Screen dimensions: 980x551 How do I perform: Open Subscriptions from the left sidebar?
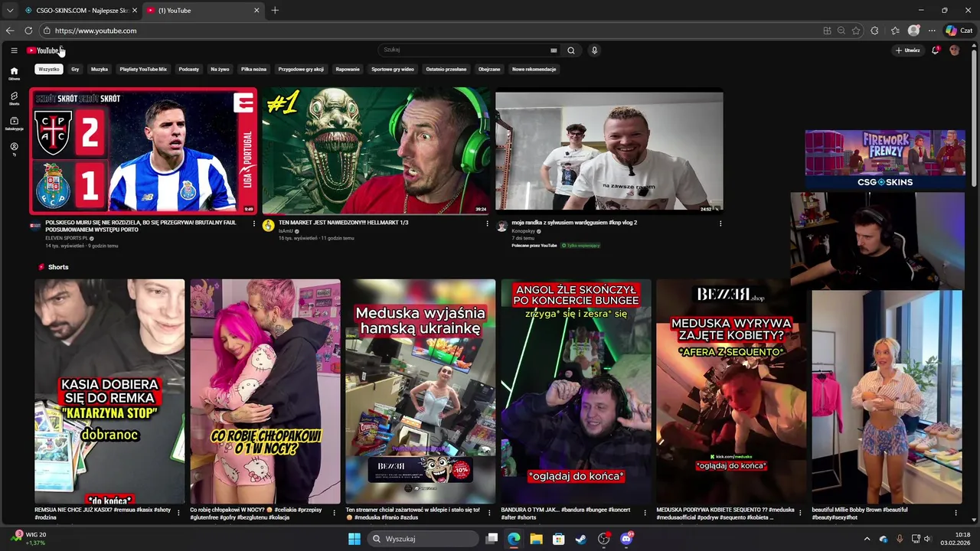coord(14,124)
